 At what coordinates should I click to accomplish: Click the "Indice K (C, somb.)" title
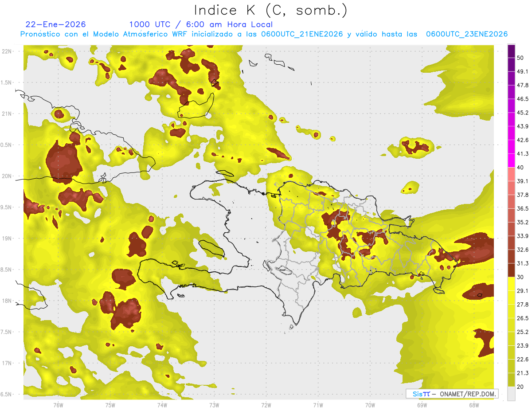click(x=270, y=11)
